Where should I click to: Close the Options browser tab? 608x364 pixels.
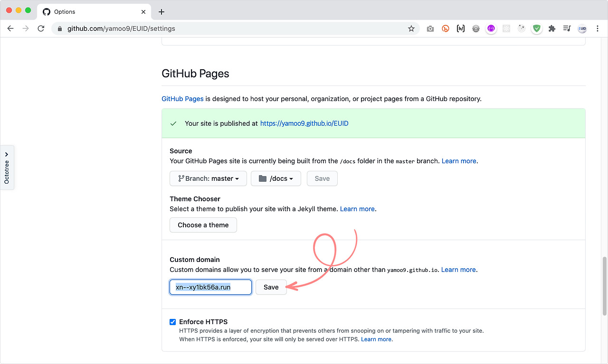[x=144, y=12]
